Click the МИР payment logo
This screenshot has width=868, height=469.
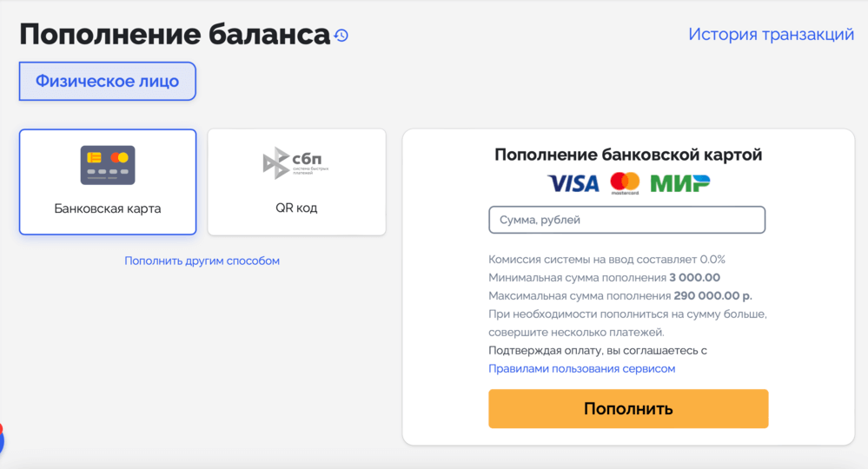[x=679, y=183]
